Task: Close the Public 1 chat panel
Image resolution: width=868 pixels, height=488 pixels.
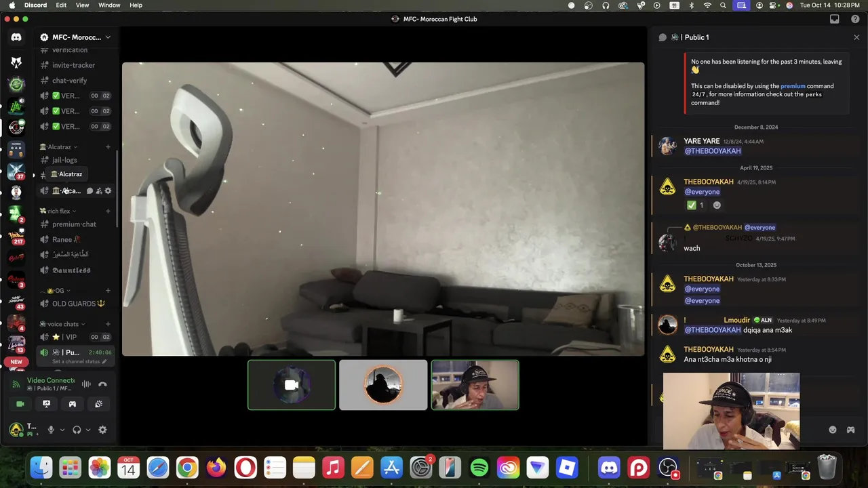Action: (856, 37)
